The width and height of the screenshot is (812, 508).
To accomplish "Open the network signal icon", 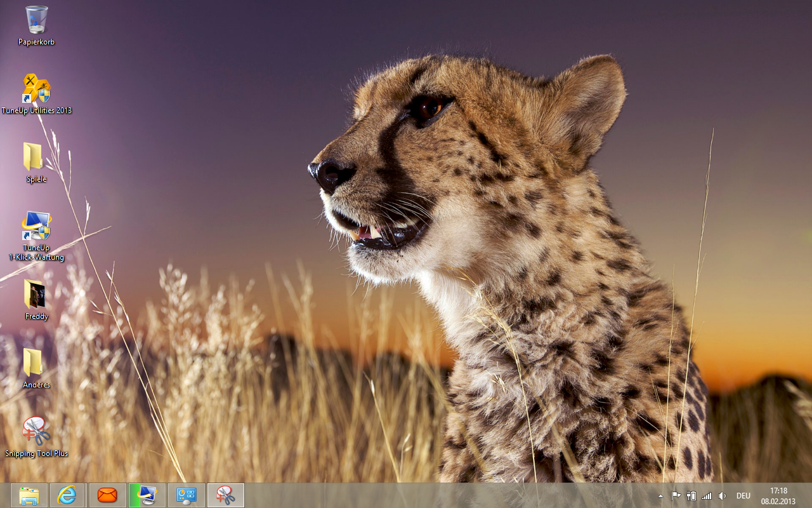I will point(707,496).
